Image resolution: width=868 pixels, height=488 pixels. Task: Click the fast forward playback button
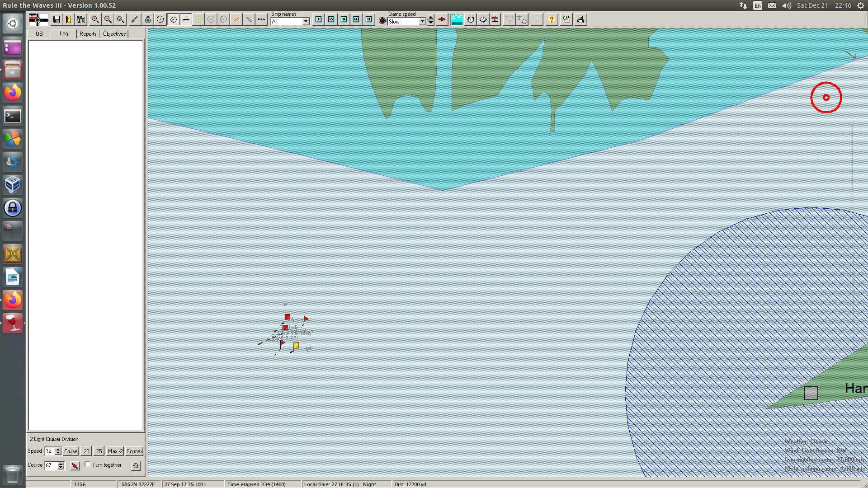click(x=356, y=19)
